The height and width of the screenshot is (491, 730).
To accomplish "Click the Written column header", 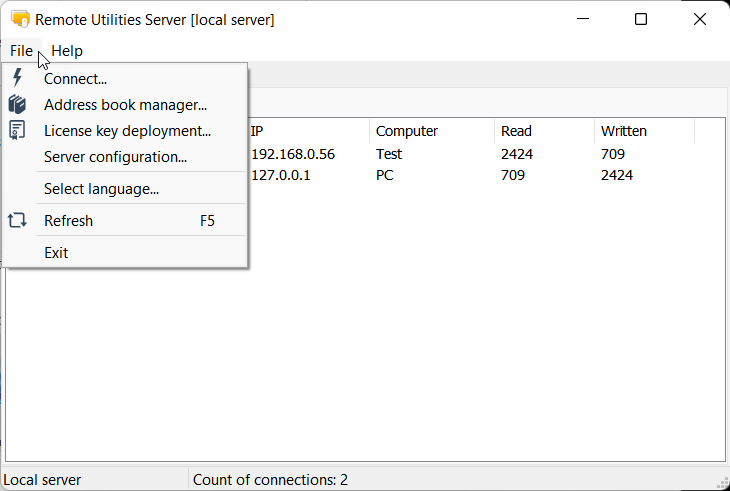I will pos(644,131).
